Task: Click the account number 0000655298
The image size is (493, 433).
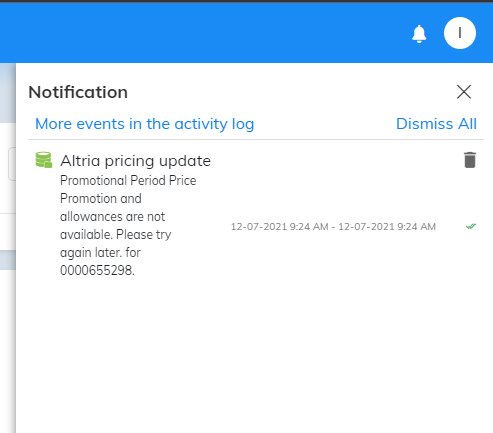Action: pyautogui.click(x=97, y=270)
